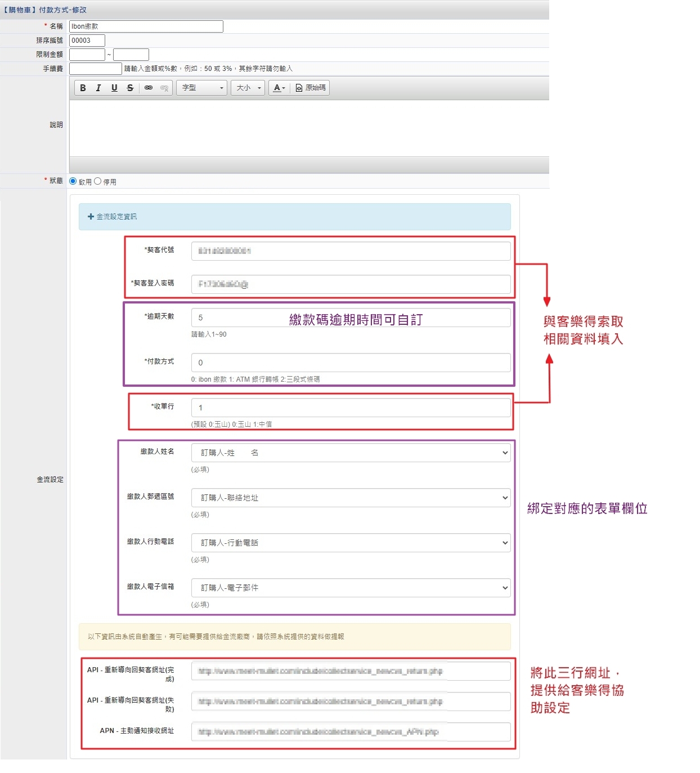This screenshot has height=773, width=700.
Task: Click the 原始碼 source code button
Action: (x=311, y=88)
